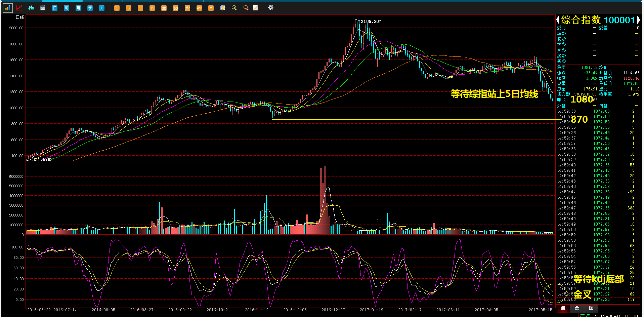Click the status bar time 2017-05-15 15:00

coord(616,316)
